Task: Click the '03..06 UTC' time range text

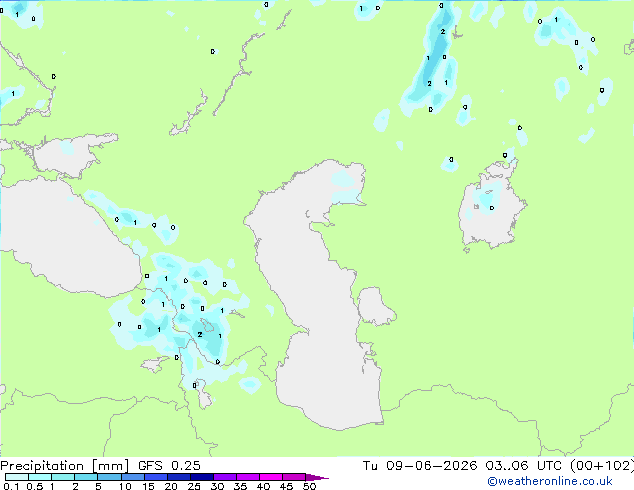Action: (524, 466)
